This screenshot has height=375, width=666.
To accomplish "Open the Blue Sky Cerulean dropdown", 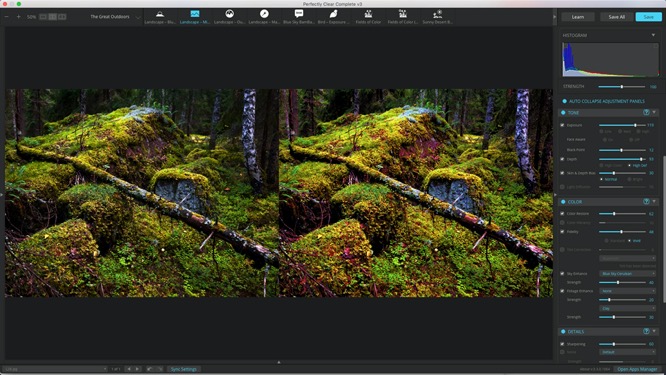I will [x=627, y=273].
